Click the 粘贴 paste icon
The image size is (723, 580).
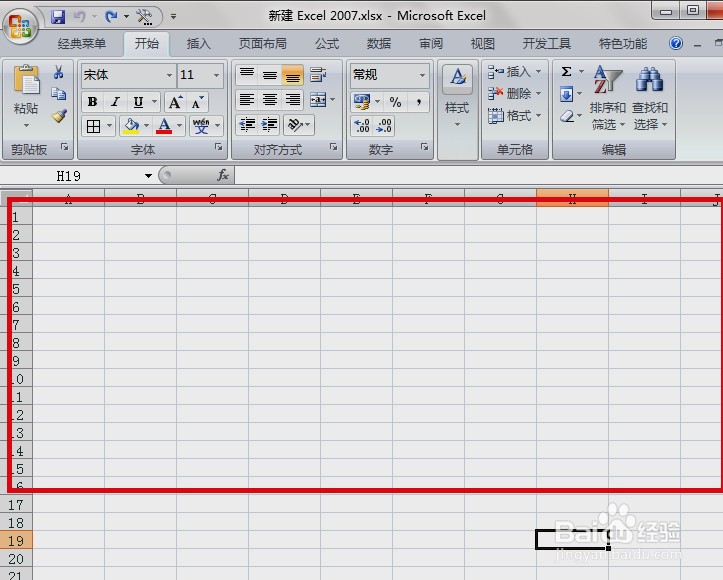coord(26,79)
